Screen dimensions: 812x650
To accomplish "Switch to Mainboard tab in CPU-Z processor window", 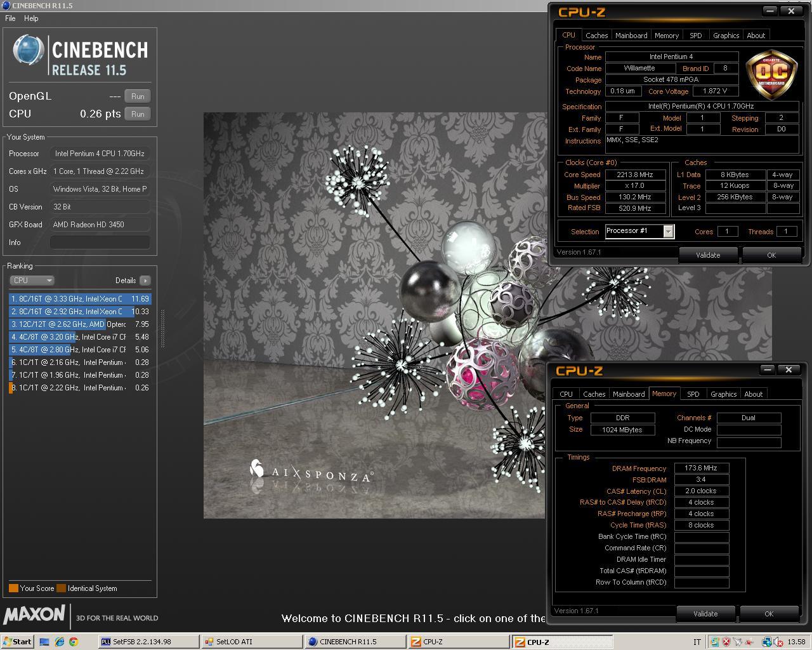I will (x=631, y=36).
